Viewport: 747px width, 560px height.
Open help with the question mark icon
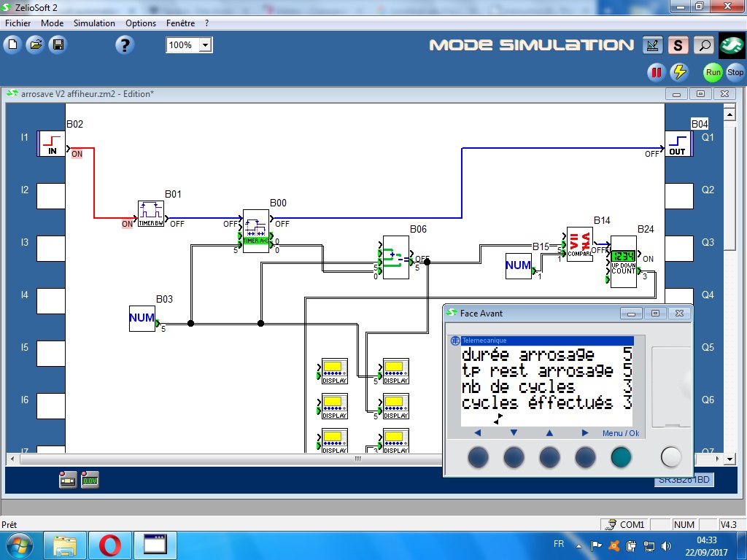click(125, 45)
